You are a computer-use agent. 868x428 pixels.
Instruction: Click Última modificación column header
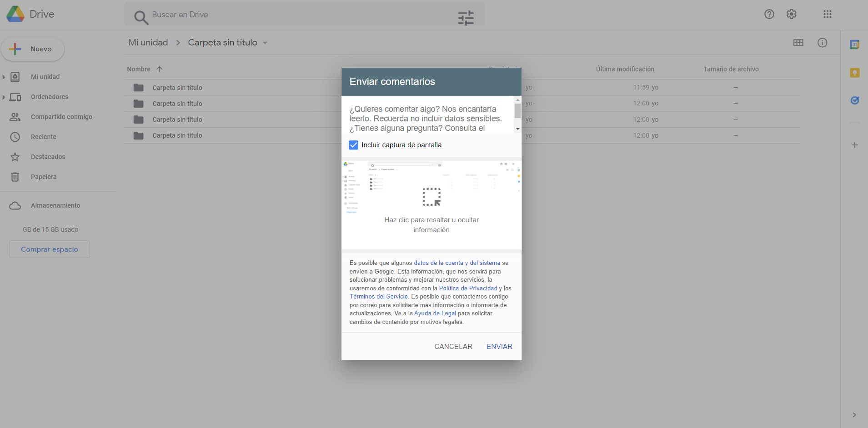[625, 69]
